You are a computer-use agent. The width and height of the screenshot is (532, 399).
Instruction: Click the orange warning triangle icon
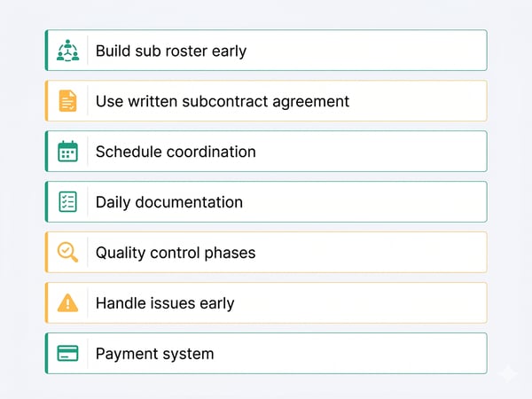67,303
